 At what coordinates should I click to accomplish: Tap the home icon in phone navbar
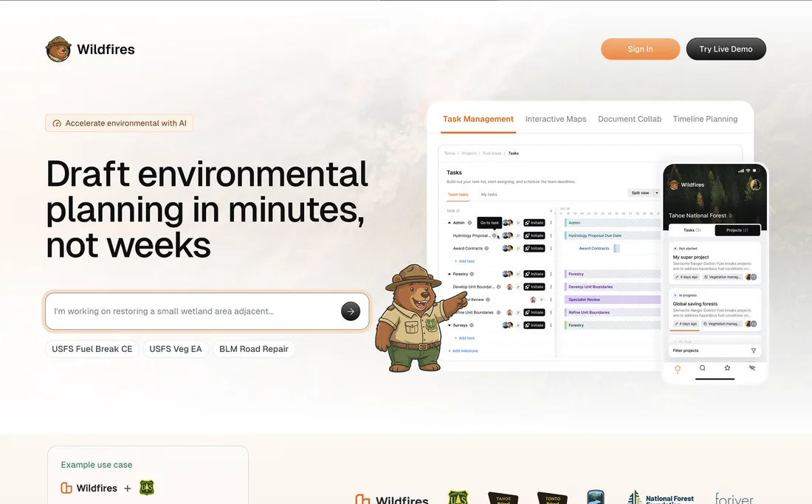pyautogui.click(x=678, y=368)
